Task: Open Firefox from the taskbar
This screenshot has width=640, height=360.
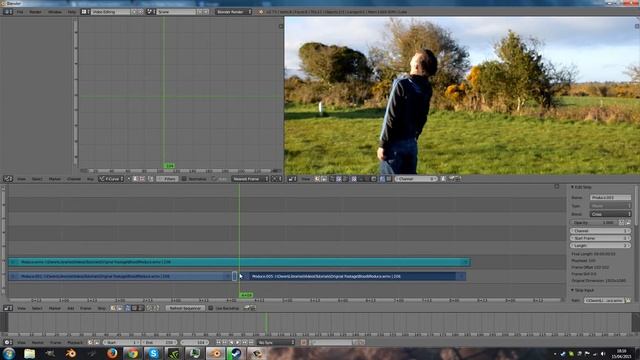Action: click(112, 353)
